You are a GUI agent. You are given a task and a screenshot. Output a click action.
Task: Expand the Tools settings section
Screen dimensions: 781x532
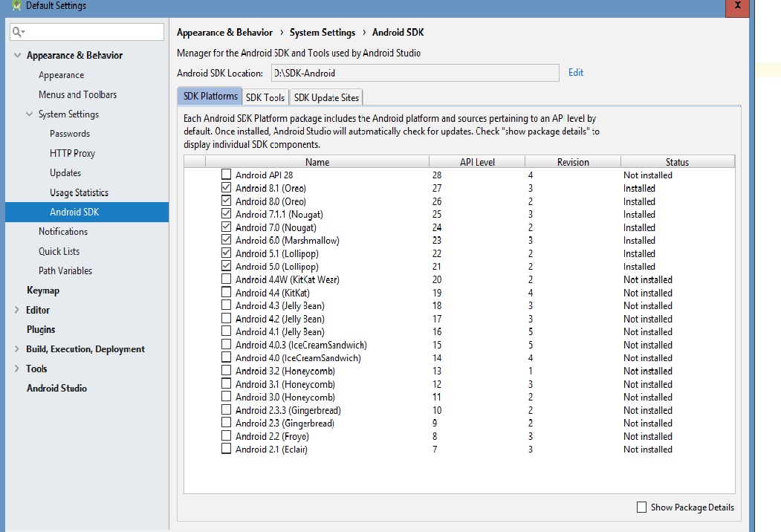pos(17,369)
